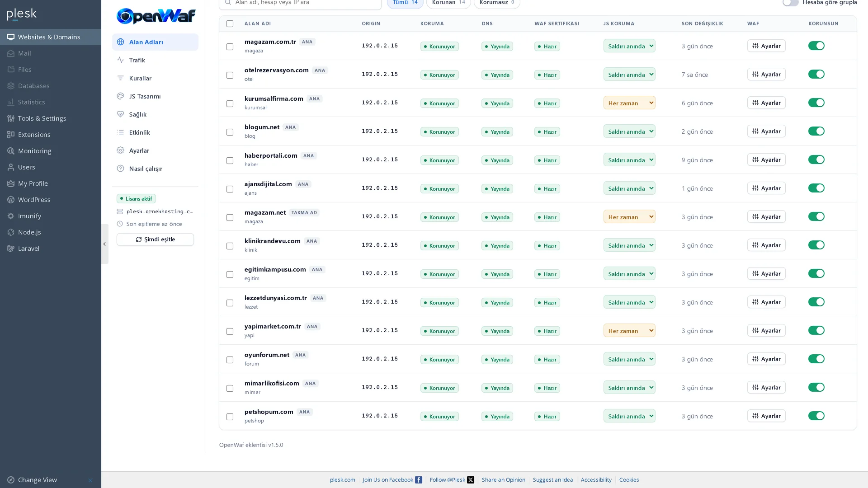Select the Korunan 14 filter tab
The height and width of the screenshot is (488, 868).
[448, 3]
